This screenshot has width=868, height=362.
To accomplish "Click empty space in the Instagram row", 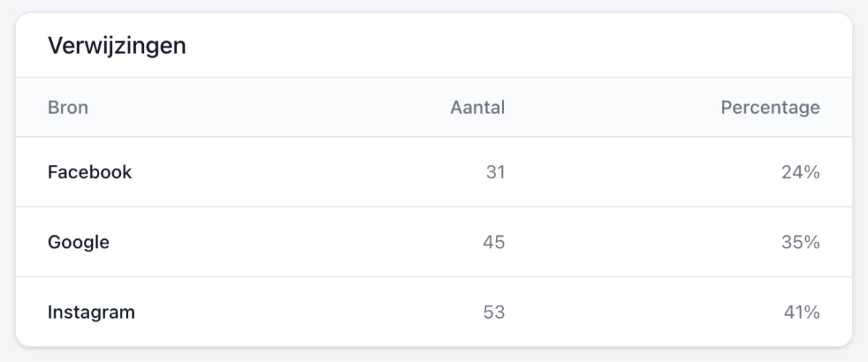I will [x=289, y=313].
